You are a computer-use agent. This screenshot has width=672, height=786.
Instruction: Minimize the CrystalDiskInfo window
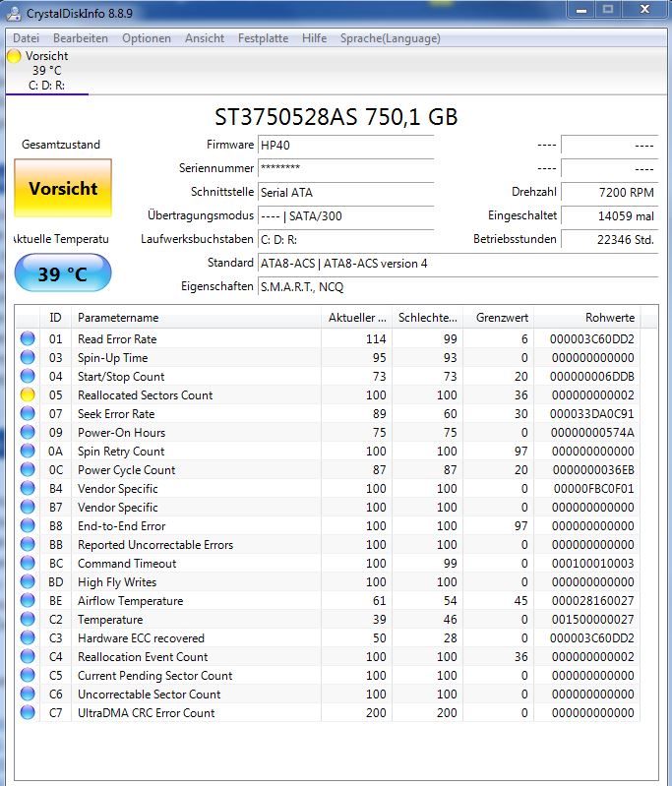coord(581,10)
